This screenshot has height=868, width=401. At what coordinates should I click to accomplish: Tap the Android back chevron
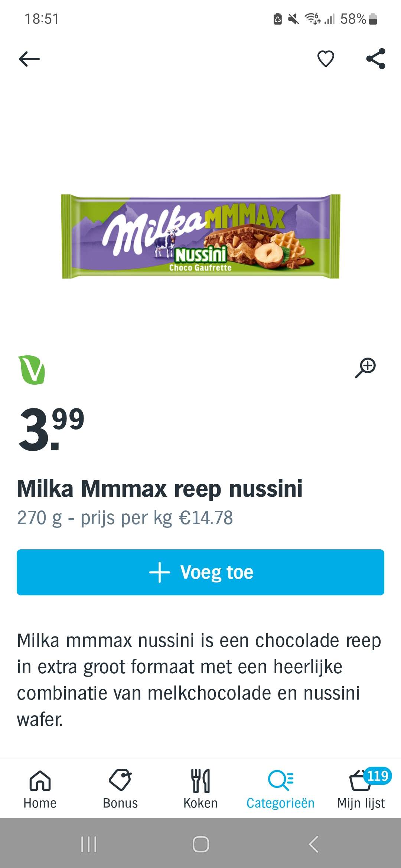313,844
